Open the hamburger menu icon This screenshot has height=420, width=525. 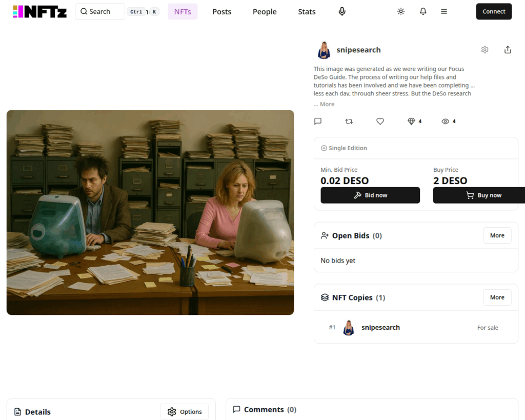[x=444, y=11]
